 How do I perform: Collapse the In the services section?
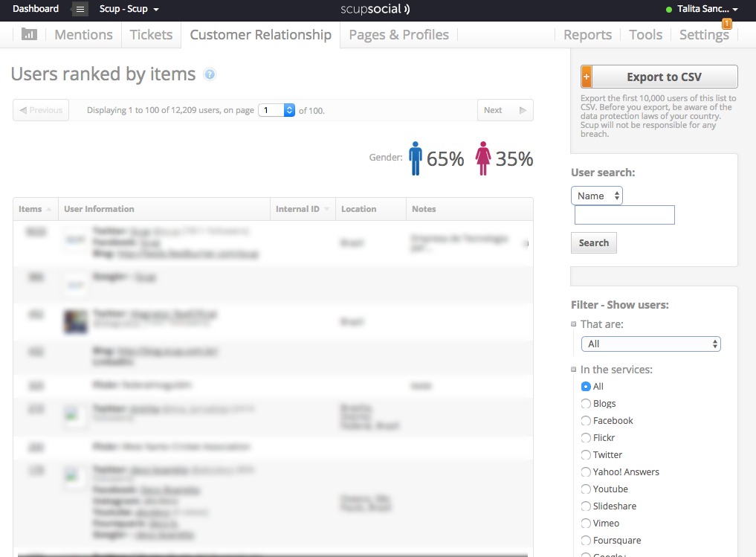tap(573, 370)
